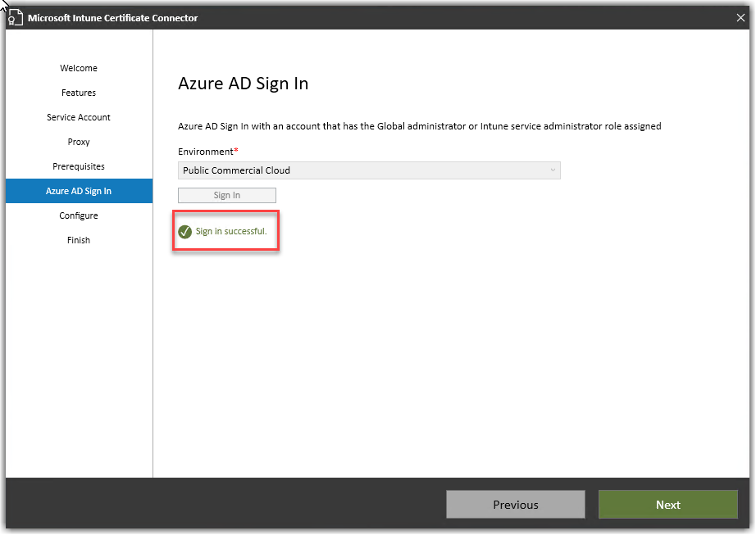Select the Azure AD Sign In step

79,191
